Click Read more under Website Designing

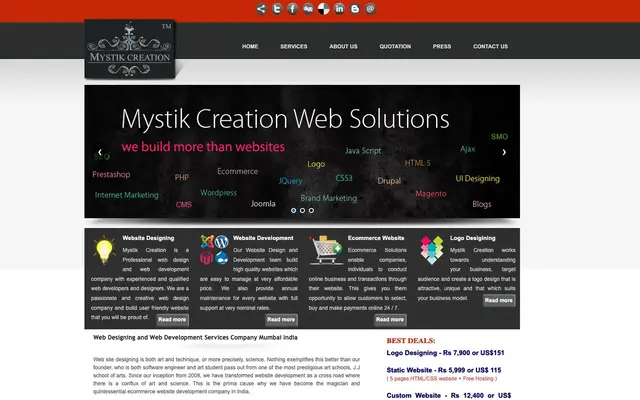pos(172,320)
